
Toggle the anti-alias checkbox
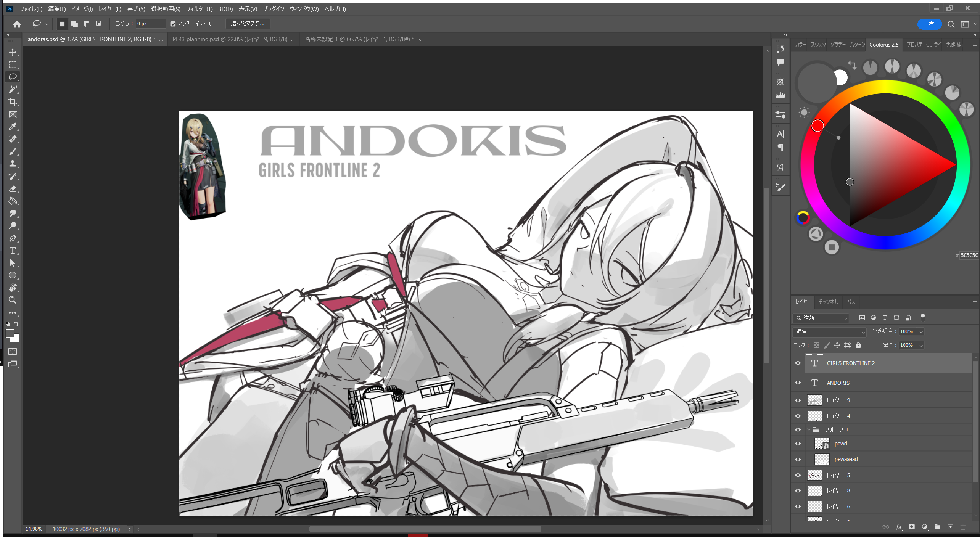click(x=173, y=24)
